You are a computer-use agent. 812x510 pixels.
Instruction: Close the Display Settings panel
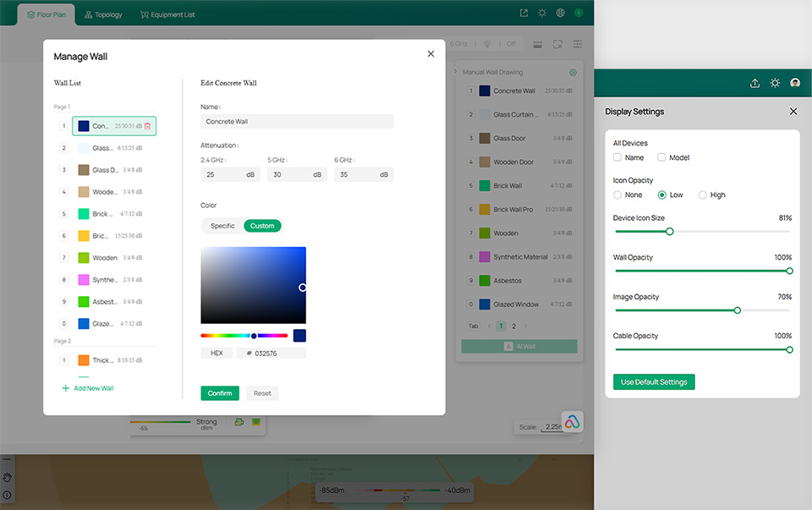(793, 112)
